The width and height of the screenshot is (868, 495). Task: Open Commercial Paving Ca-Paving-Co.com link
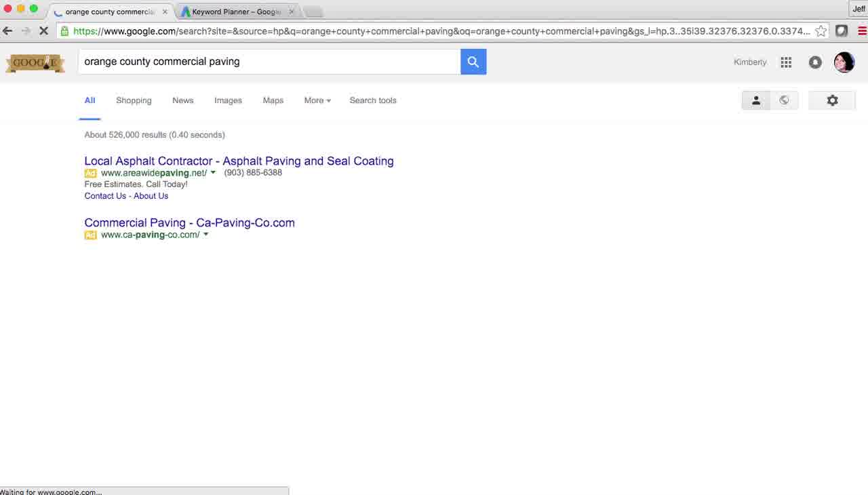pos(189,223)
